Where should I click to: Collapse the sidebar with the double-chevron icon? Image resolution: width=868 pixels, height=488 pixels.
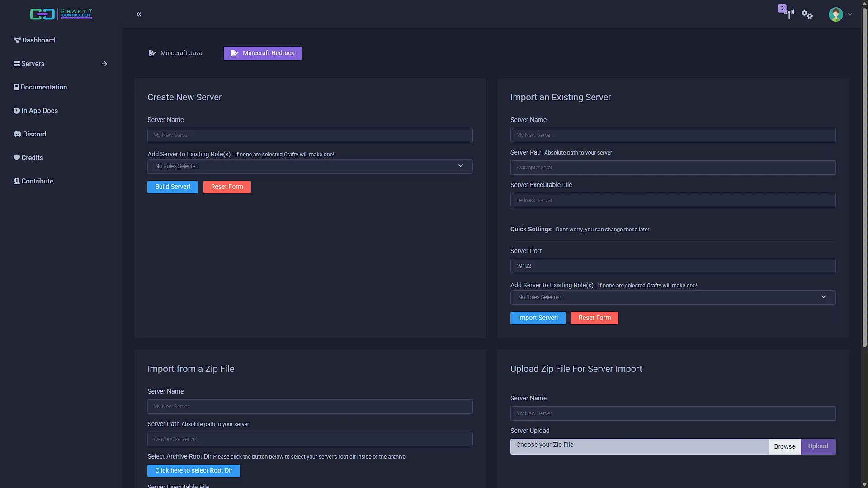(139, 14)
